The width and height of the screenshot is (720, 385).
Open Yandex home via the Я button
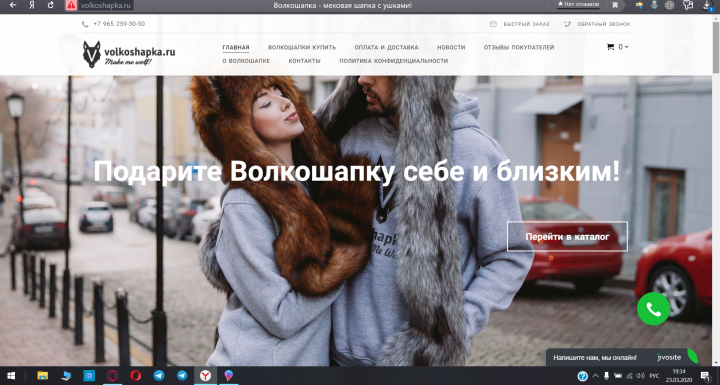32,5
